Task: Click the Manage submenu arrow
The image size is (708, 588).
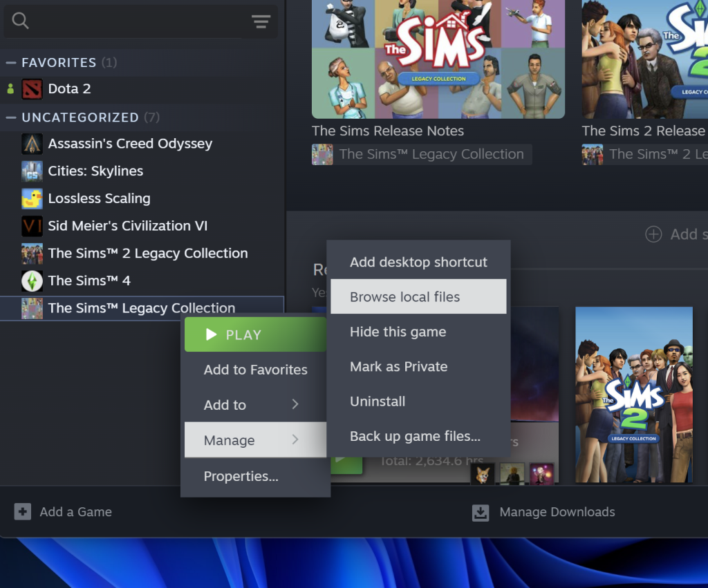Action: (295, 439)
